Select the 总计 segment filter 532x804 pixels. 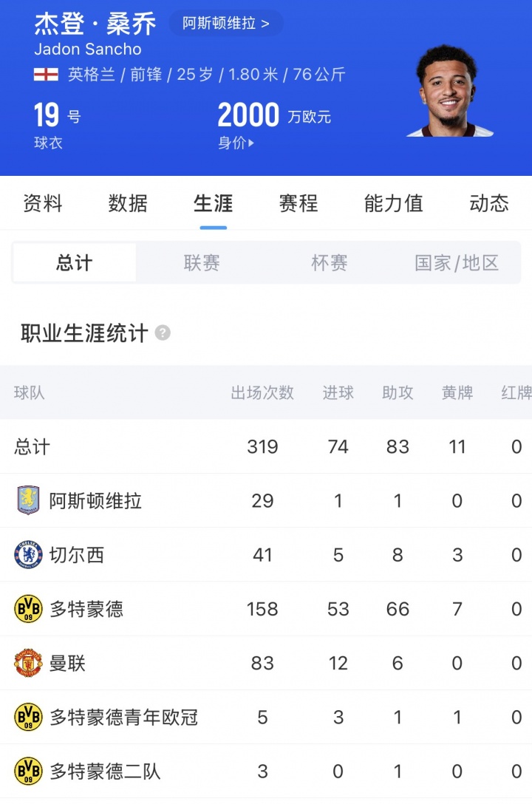pos(75,263)
